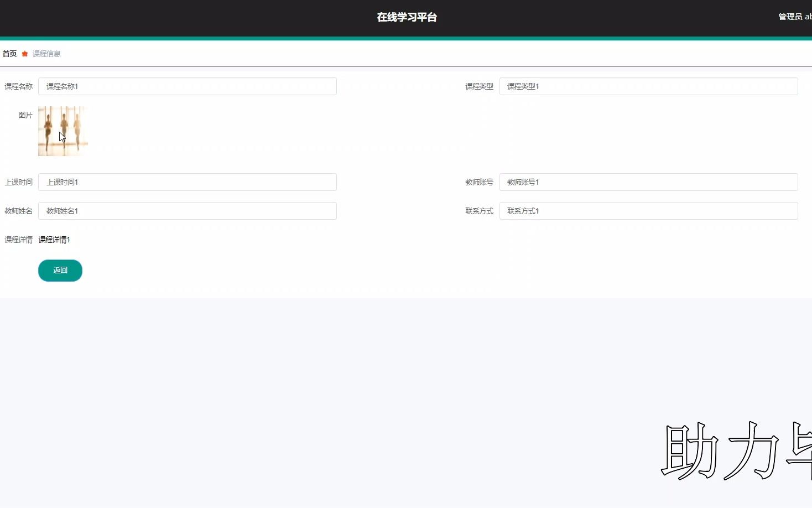The height and width of the screenshot is (508, 812).
Task: Click the orange star icon in breadcrumb
Action: click(x=24, y=53)
